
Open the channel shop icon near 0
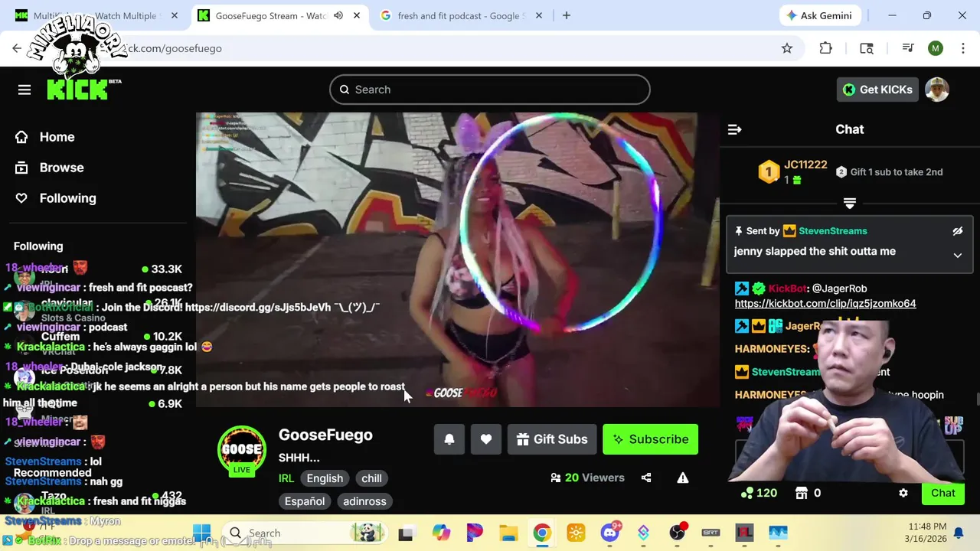pos(802,493)
